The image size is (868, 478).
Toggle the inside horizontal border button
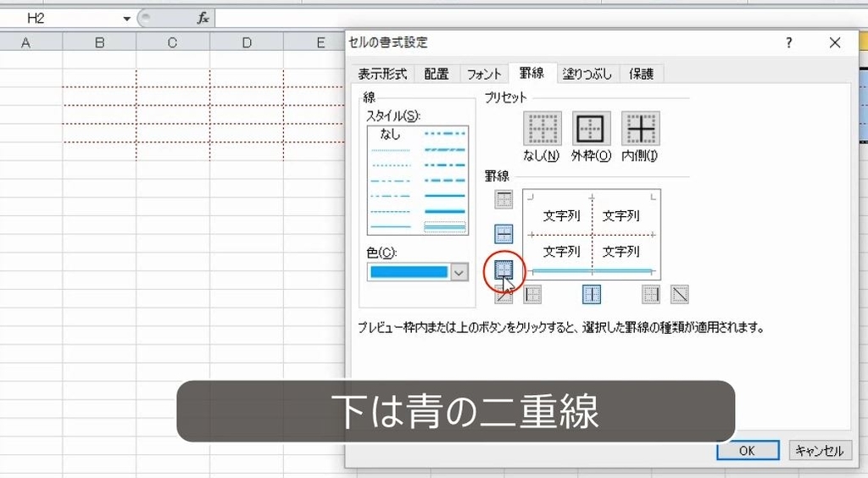pos(504,234)
